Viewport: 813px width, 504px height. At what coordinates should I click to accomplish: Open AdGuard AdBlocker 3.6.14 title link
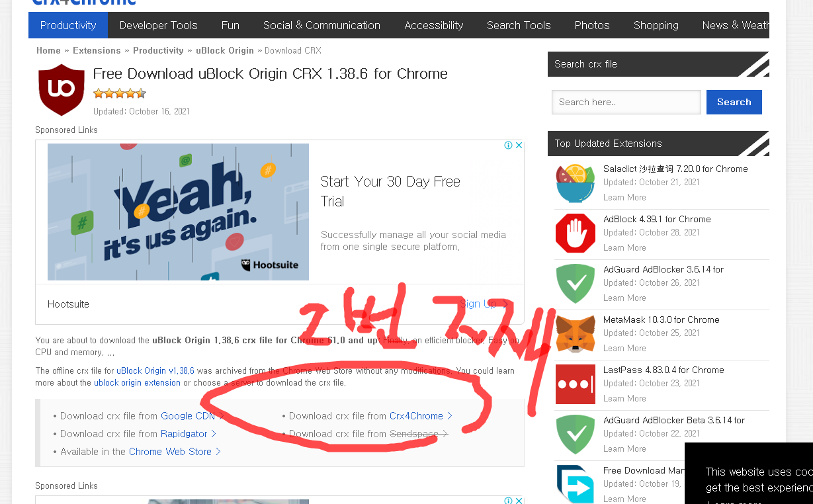663,269
